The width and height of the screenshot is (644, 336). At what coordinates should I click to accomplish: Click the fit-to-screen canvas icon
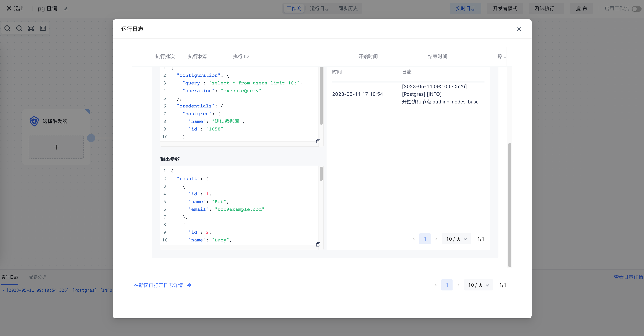coord(31,28)
